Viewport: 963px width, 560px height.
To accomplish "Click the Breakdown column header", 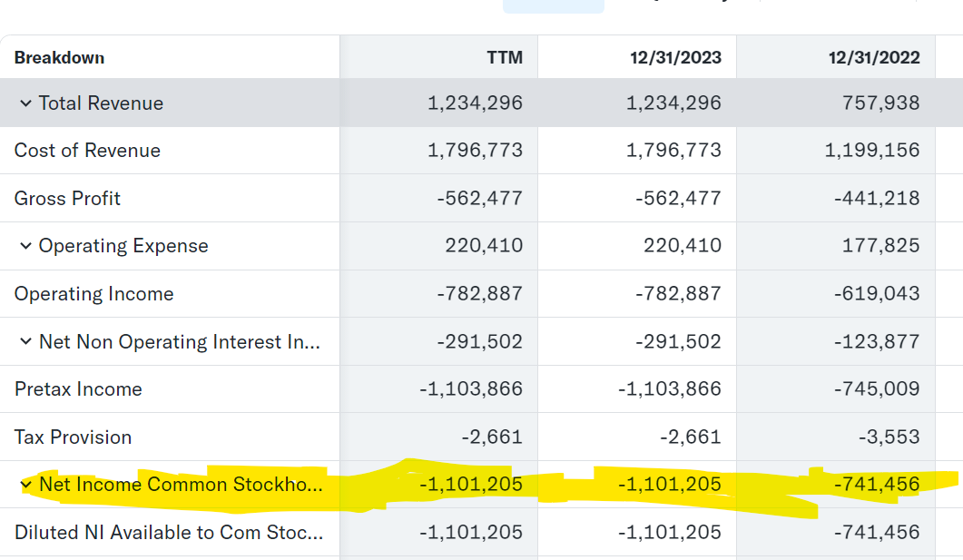I will (x=59, y=57).
